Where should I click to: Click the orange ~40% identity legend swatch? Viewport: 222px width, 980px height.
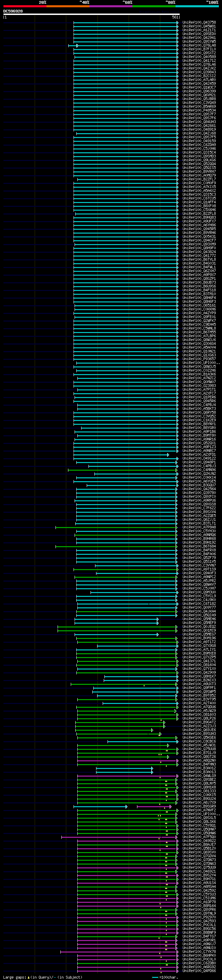tap(68, 6)
